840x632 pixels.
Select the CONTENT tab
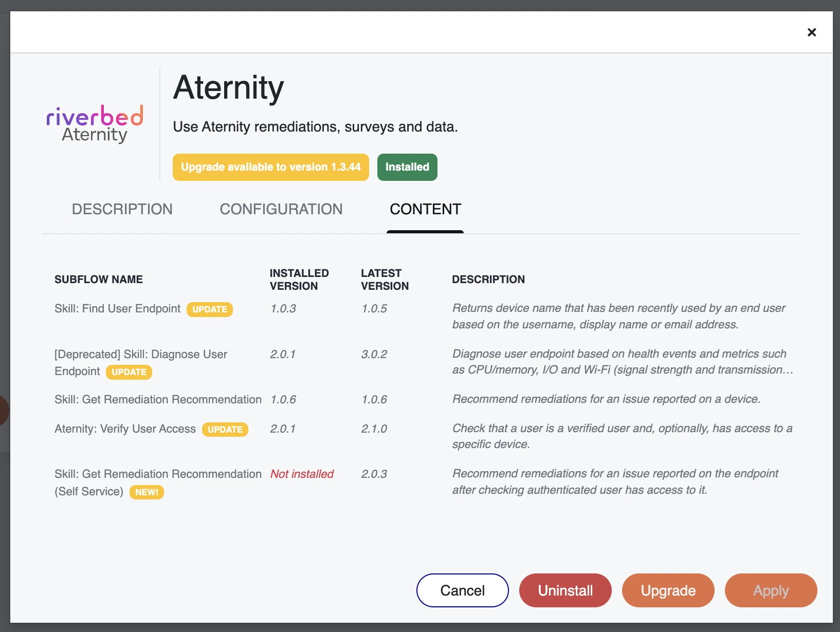pos(425,209)
